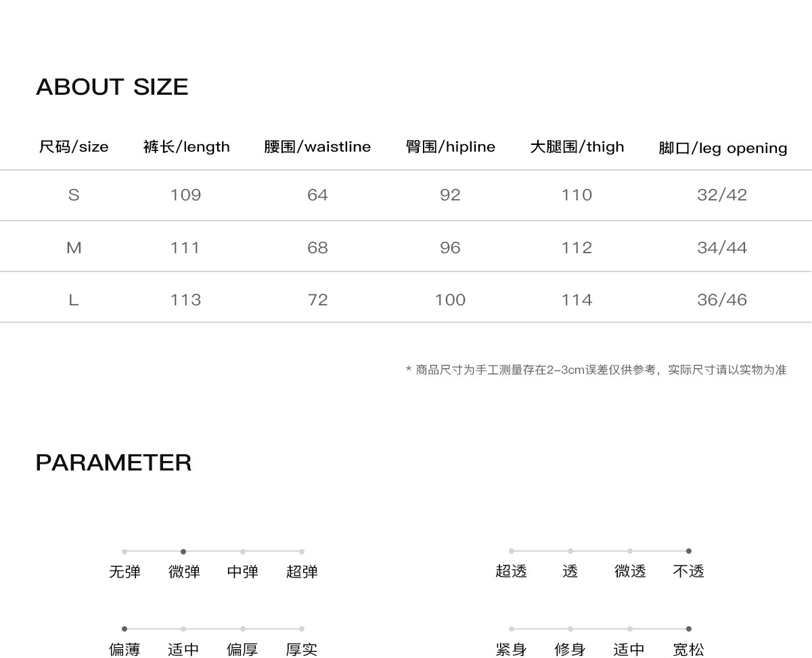Click the 裤长/length column header
The width and height of the screenshot is (812, 658).
(x=187, y=147)
